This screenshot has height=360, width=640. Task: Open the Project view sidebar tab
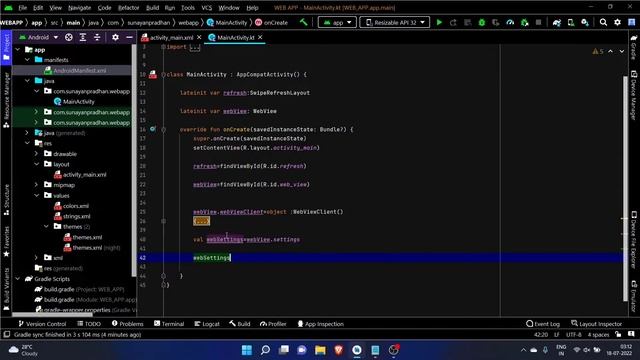6,48
